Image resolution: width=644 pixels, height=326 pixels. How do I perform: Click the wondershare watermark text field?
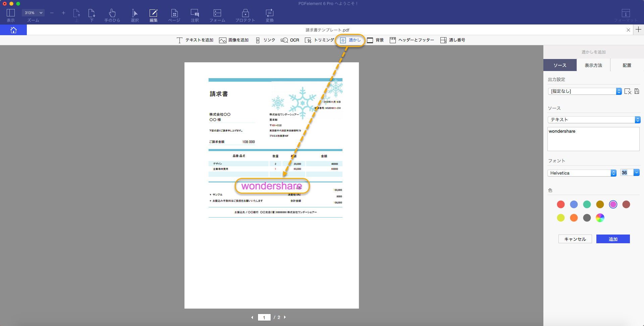(x=593, y=139)
